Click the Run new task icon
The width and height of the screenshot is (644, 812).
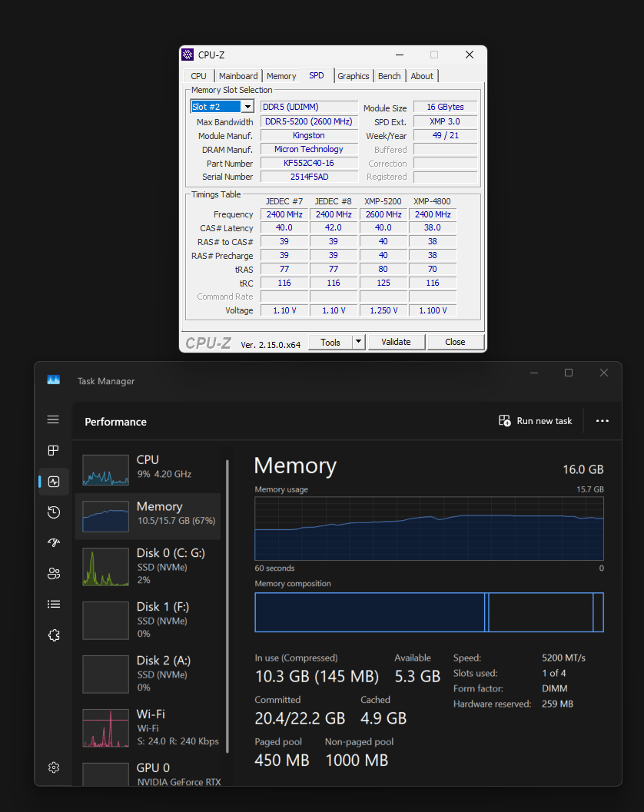coord(505,420)
